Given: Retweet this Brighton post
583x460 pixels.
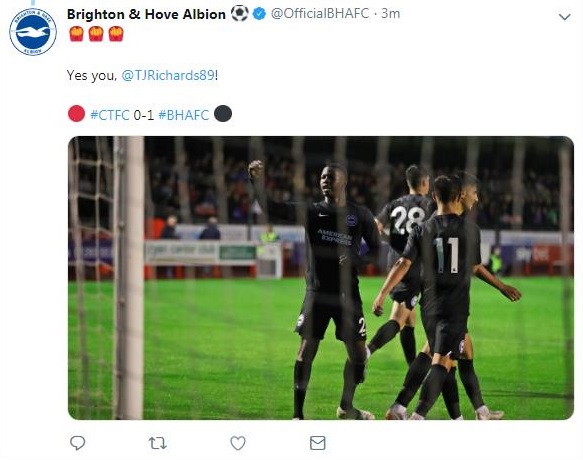Looking at the screenshot, I should (158, 443).
